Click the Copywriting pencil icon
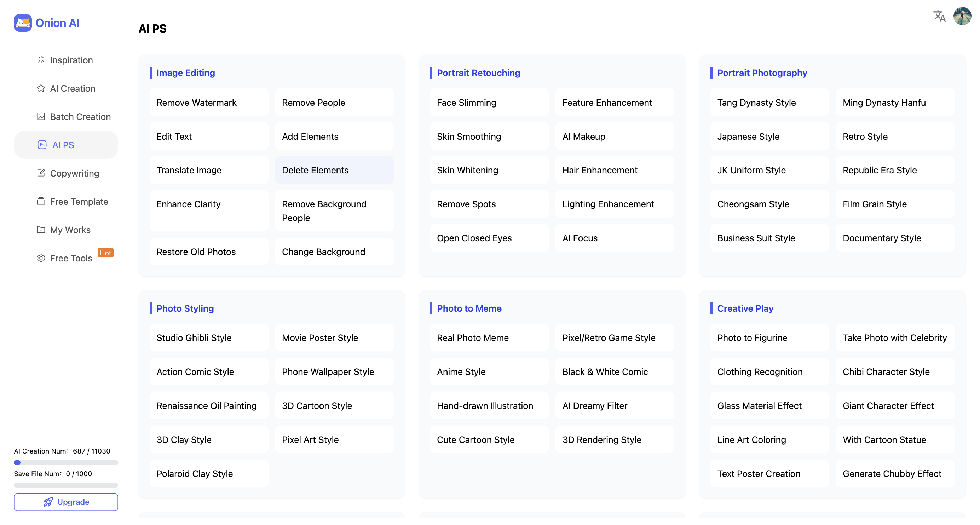Viewport: 980px width, 525px height. (x=41, y=173)
